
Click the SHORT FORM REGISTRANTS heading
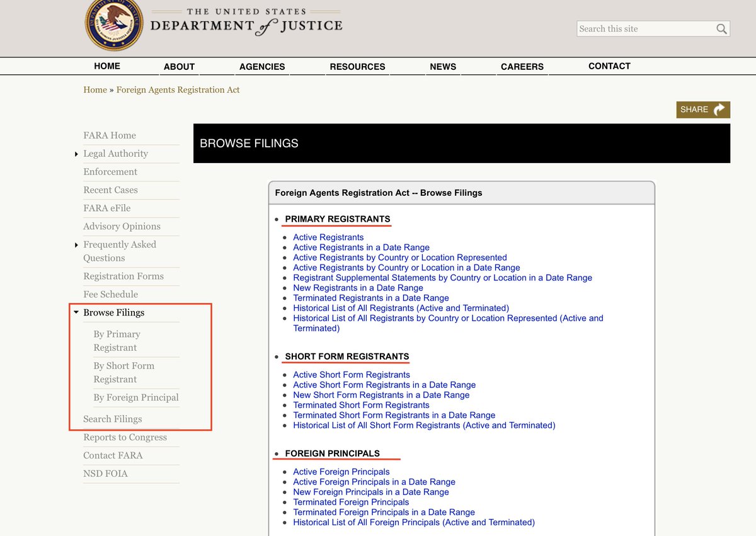point(347,356)
